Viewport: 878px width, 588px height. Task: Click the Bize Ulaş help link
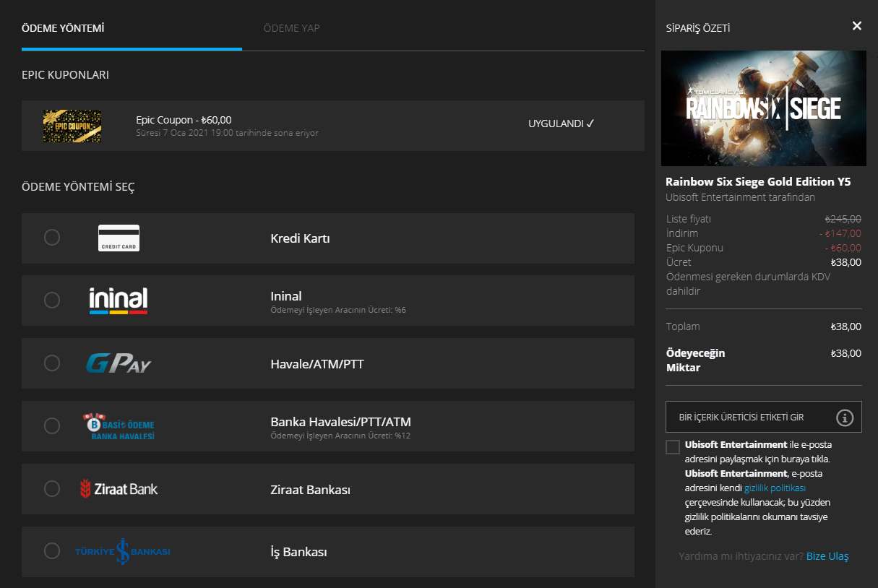click(x=827, y=556)
